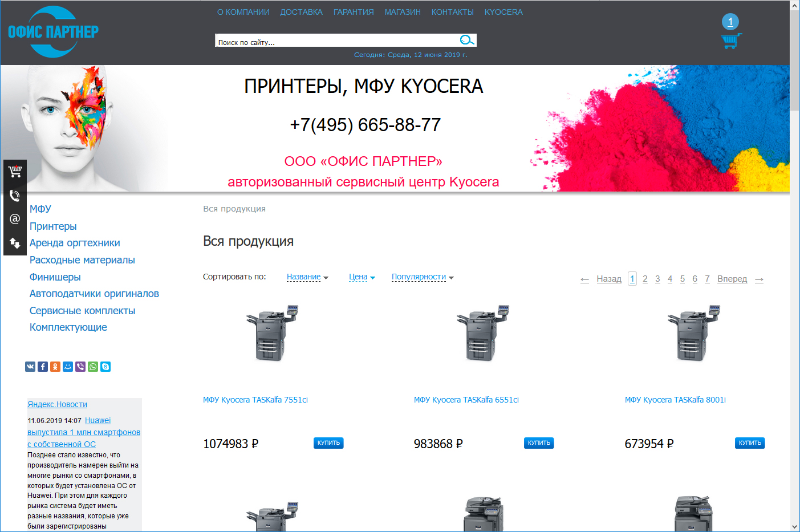Click the current page 1 link

[x=632, y=279]
